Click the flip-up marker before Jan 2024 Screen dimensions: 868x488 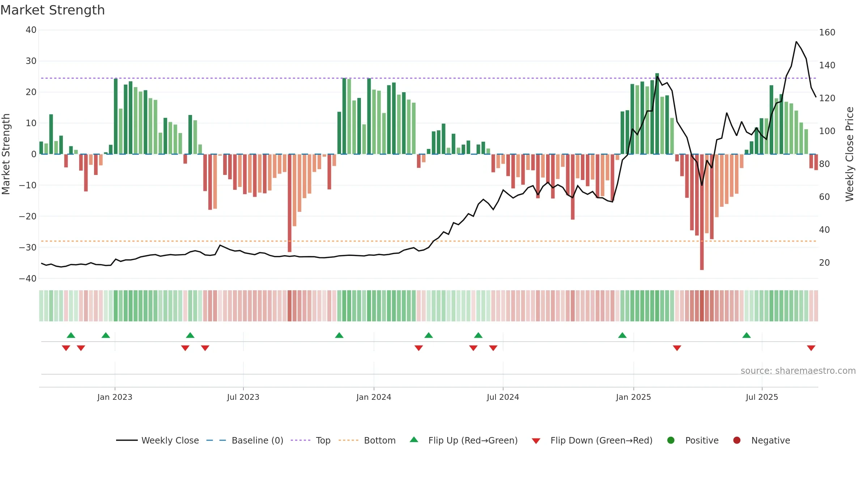[x=339, y=335]
